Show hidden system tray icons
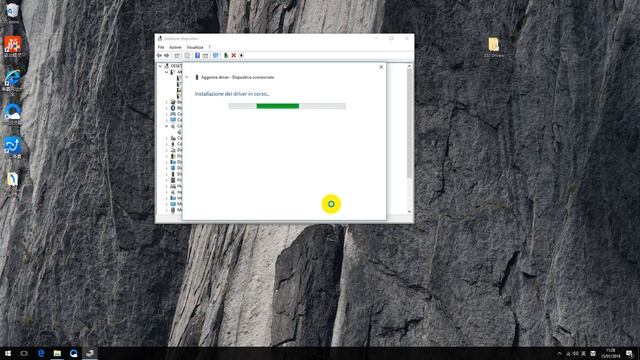640x360 pixels. (x=559, y=353)
